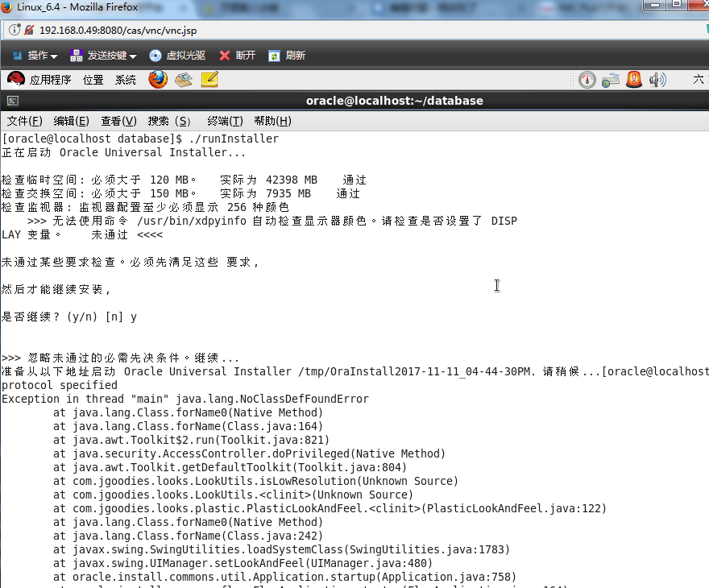The image size is (709, 588).
Task: Open the 帮助(H) terminal menu
Action: [272, 121]
